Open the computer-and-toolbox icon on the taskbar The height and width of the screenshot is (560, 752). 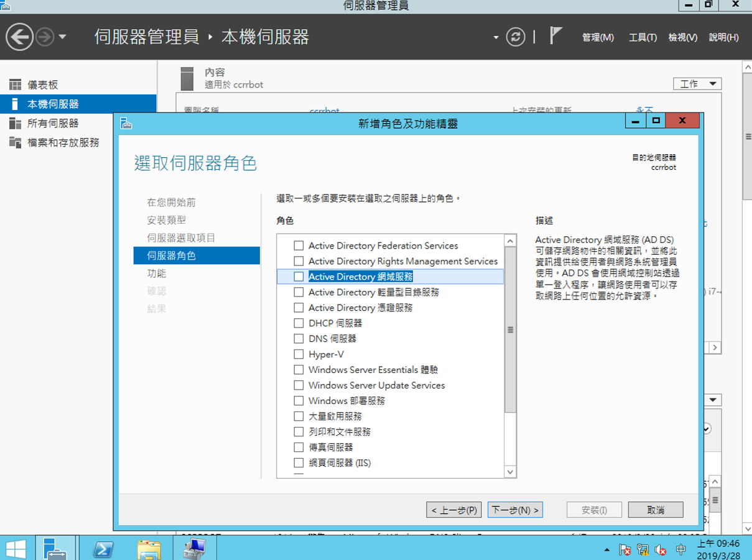tap(195, 549)
